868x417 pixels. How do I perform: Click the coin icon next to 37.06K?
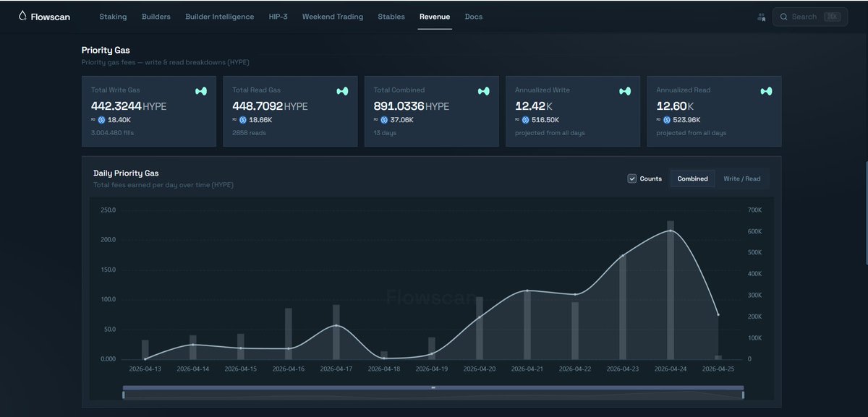384,120
